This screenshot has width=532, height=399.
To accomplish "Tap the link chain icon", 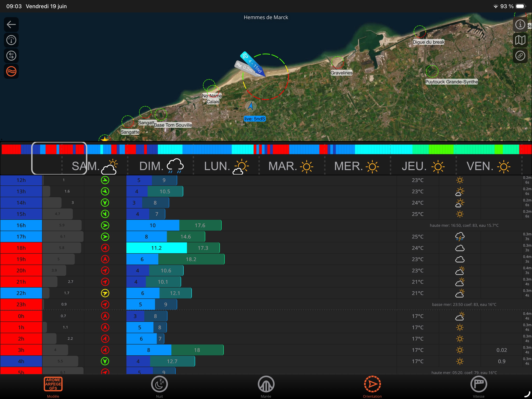I will pos(520,56).
